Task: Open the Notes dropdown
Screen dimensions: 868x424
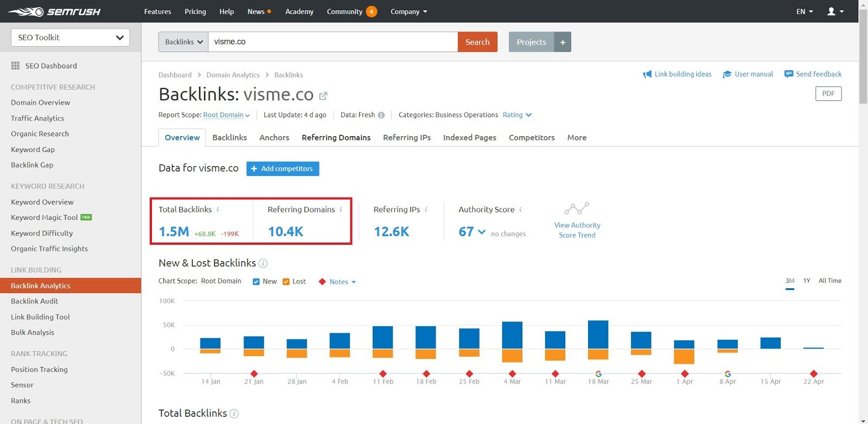Action: pos(342,282)
